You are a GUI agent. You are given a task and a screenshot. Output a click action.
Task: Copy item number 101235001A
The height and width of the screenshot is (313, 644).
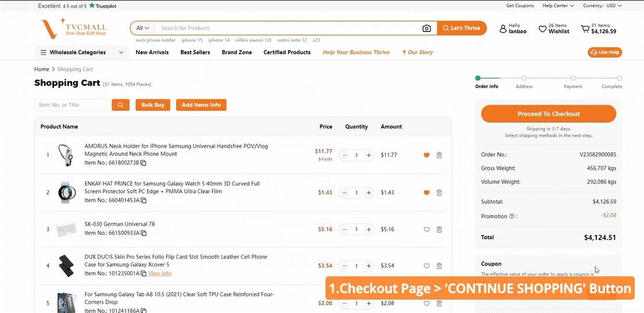pos(144,273)
